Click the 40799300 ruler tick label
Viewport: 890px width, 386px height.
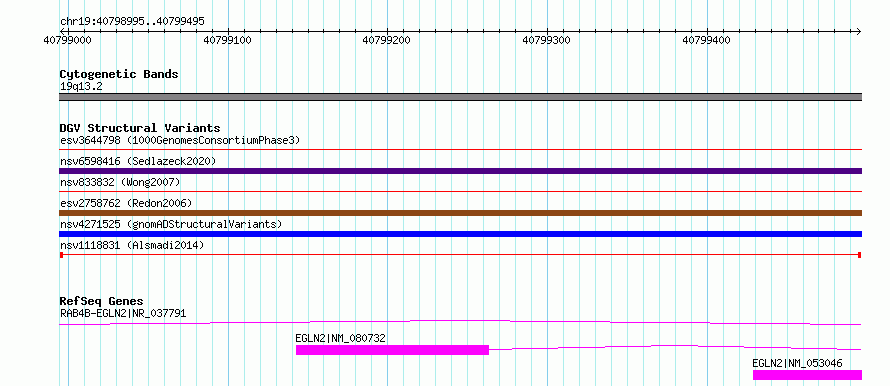point(547,41)
